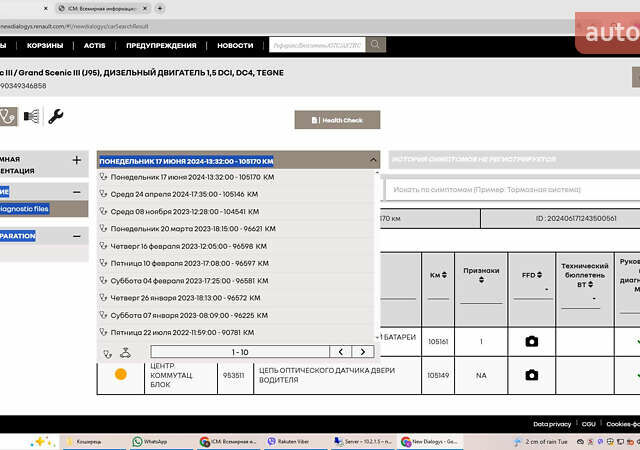Expand the documentation section with plus
Image resolution: width=640 pixels, height=450 pixels.
pyautogui.click(x=77, y=160)
